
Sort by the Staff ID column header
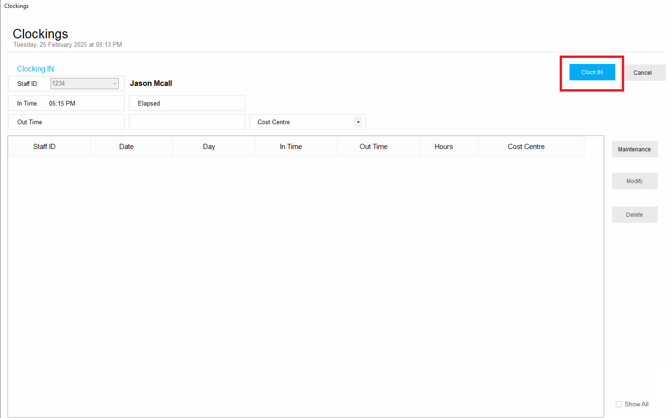tap(45, 147)
